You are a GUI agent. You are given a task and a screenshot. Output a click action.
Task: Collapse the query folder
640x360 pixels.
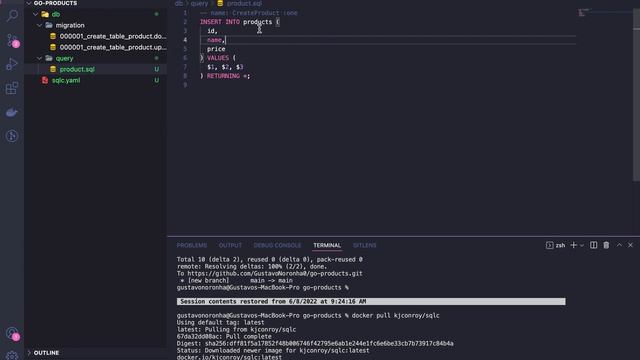[40, 58]
